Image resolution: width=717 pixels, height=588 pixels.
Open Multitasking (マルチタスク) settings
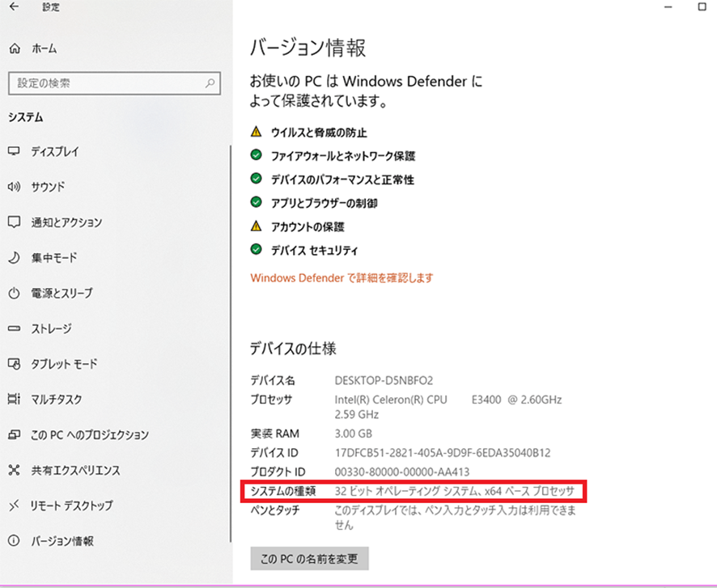tap(56, 400)
